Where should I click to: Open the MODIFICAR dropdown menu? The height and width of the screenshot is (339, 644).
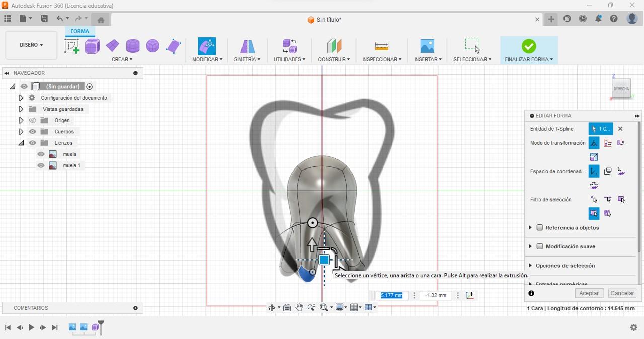coord(207,59)
